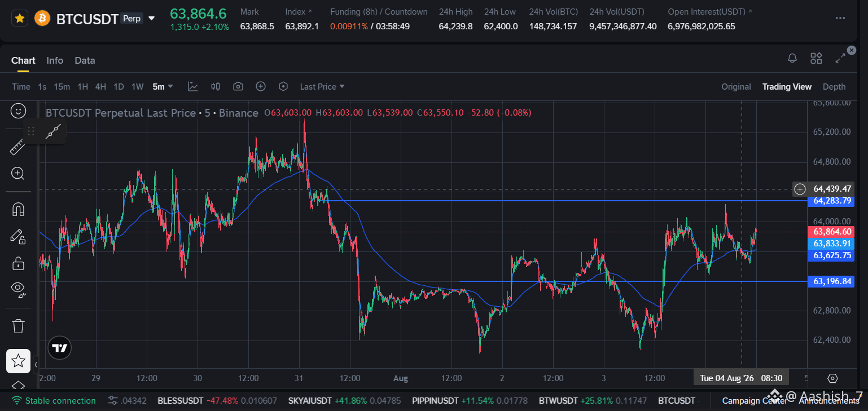Click the Mark price 63,868.5
The image size is (868, 411).
pyautogui.click(x=257, y=26)
